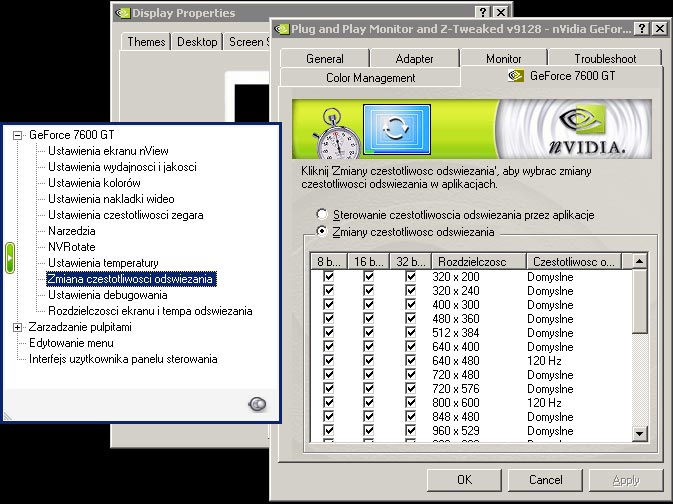This screenshot has width=673, height=504.
Task: Expand the Zarzadzanie pulpitami tree node
Action: tap(17, 328)
